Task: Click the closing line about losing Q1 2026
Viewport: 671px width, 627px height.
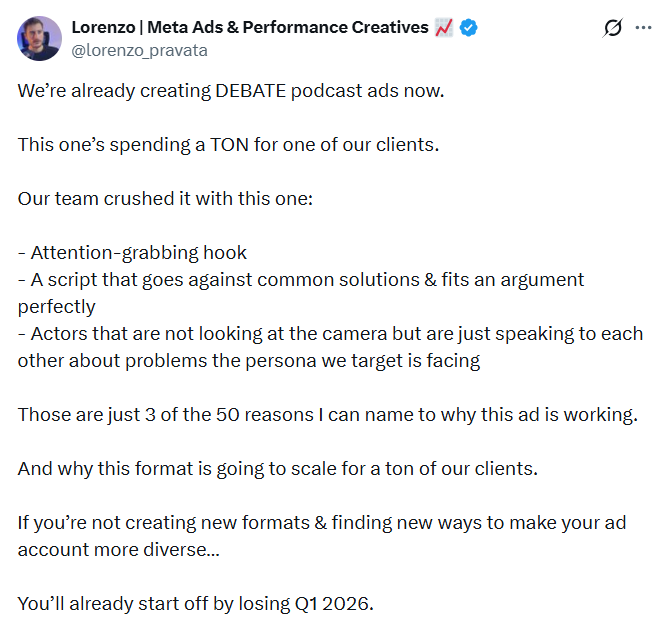Action: coord(195,603)
